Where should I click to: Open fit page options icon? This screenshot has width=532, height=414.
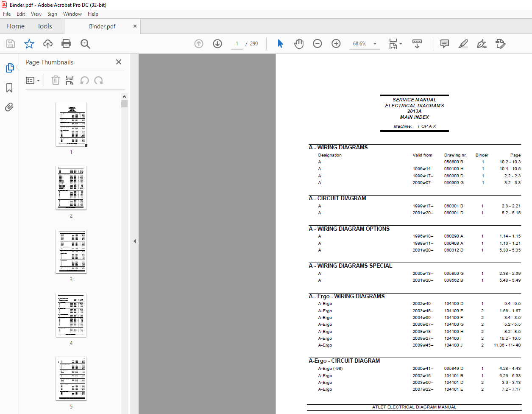click(x=396, y=44)
